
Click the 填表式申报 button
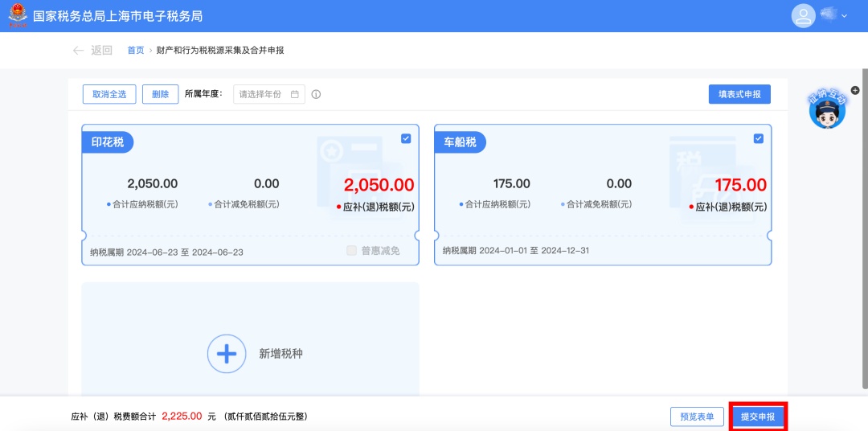pyautogui.click(x=739, y=94)
